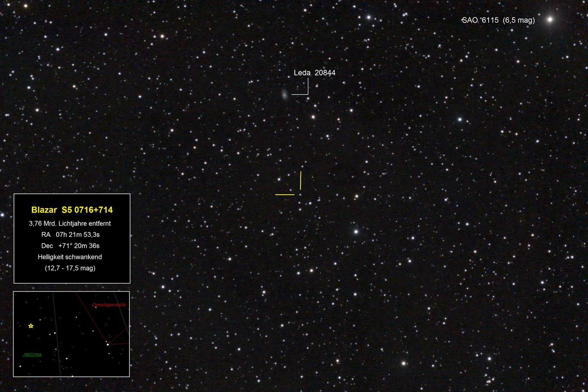Screen dimensions: 588x392
Task: Click the RA coordinate '07h 21m 53,3s'
Action: 78,235
